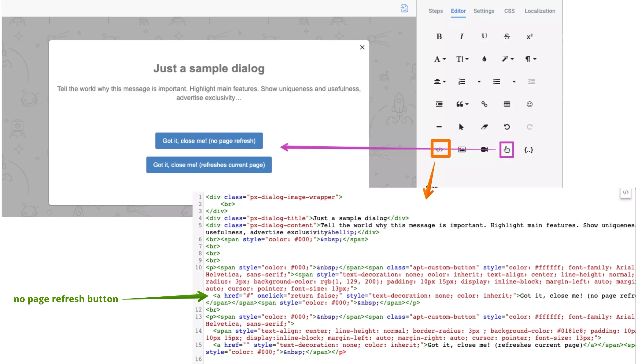The image size is (636, 364).
Task: Apply italic formatting
Action: click(462, 37)
